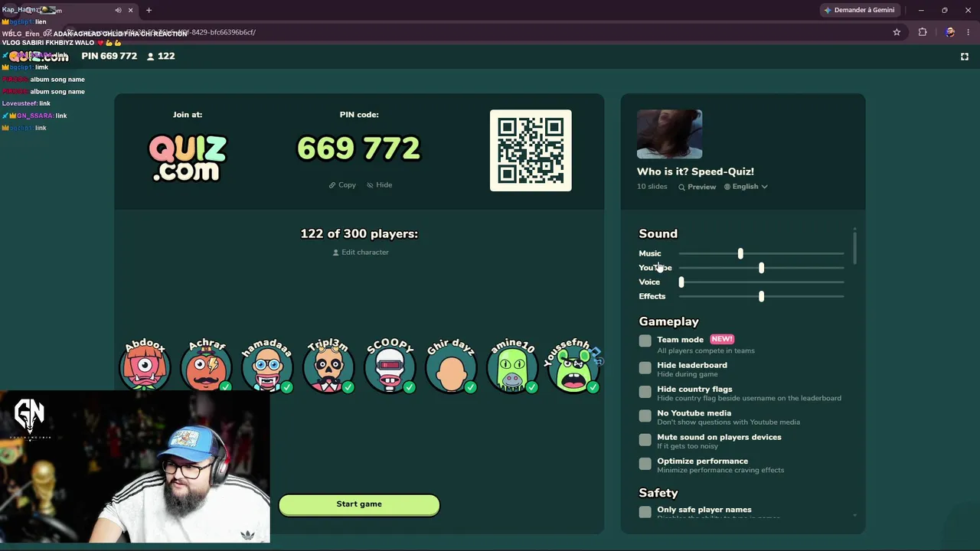
Task: Click the Ghir dayz player avatar
Action: pos(451,367)
